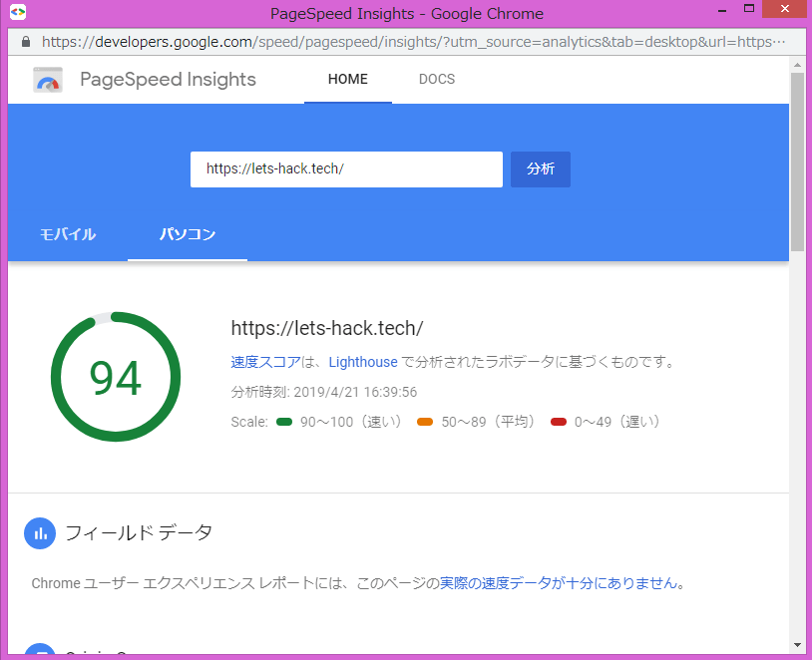Click the green 90~100 (速い) scale swatch

(x=284, y=422)
